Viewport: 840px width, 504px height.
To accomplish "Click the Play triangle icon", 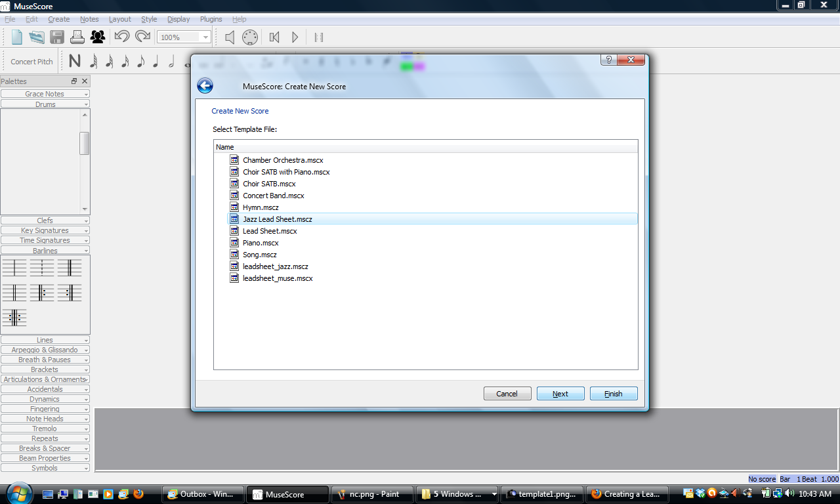I will pyautogui.click(x=295, y=37).
